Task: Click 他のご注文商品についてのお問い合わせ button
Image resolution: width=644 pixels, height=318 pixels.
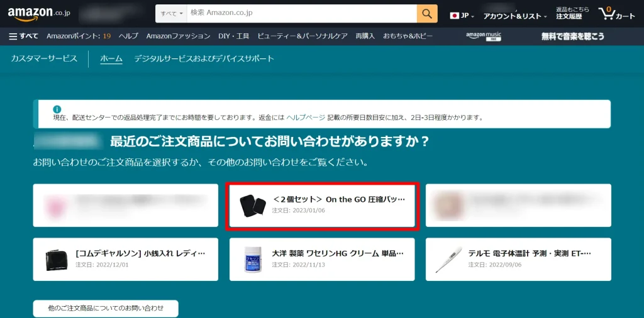Action: 106,308
